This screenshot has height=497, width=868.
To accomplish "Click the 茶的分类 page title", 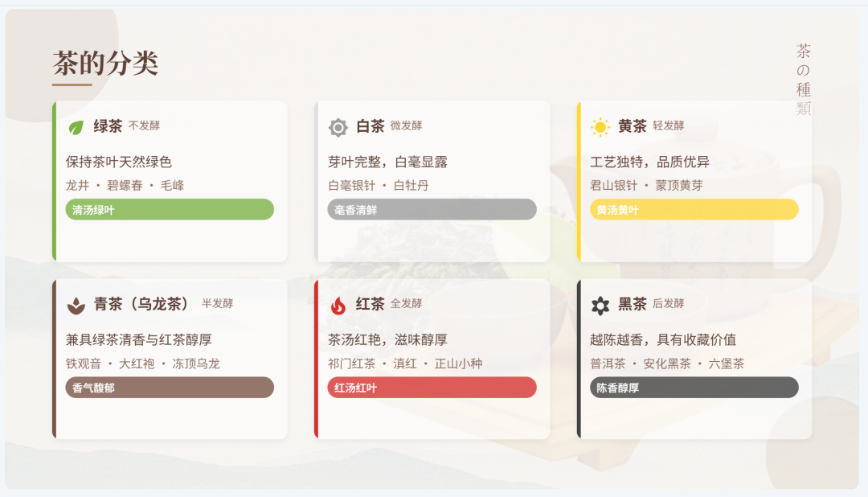I will 105,63.
